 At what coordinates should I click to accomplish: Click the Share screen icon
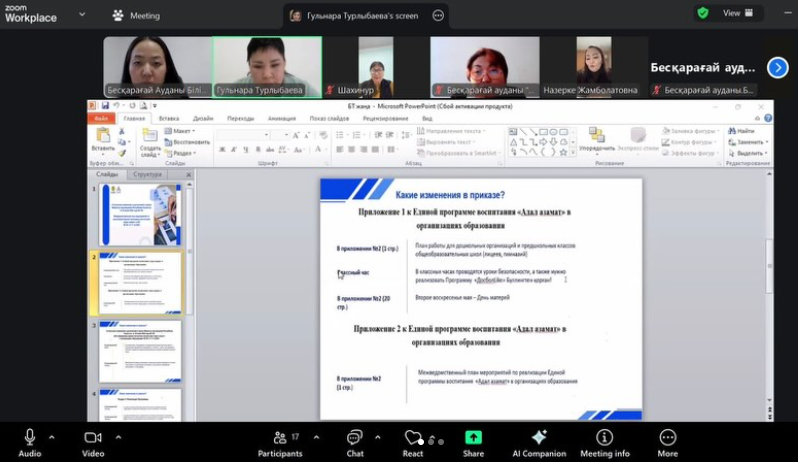[473, 438]
